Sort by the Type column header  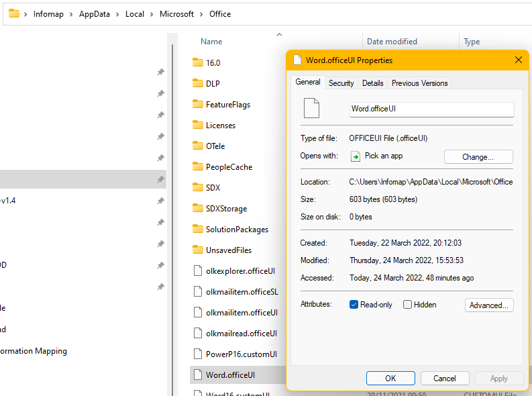pyautogui.click(x=472, y=42)
